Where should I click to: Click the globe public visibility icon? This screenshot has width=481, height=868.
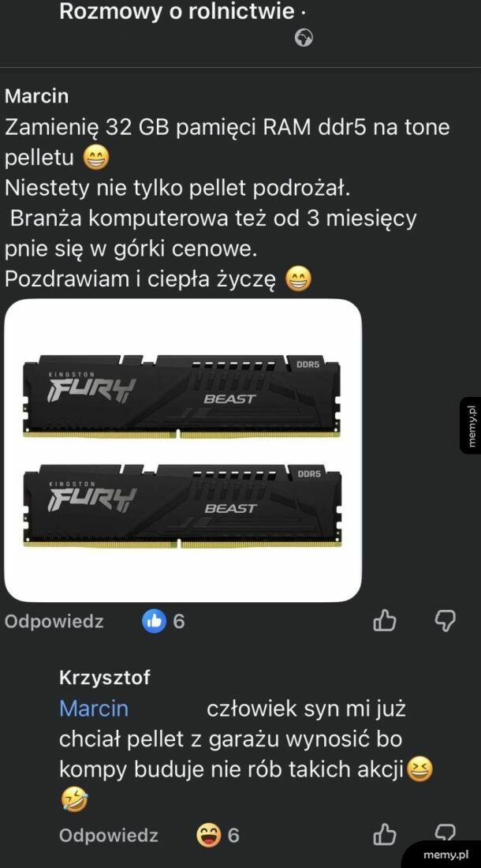click(x=304, y=38)
